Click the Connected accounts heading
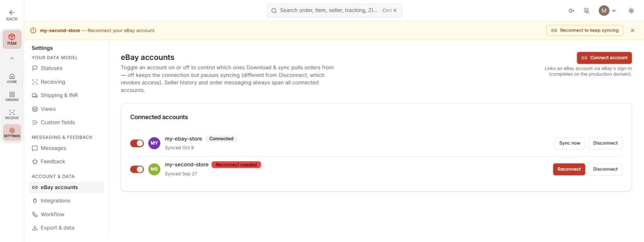Screen dimensions: 644x242 tap(159, 117)
